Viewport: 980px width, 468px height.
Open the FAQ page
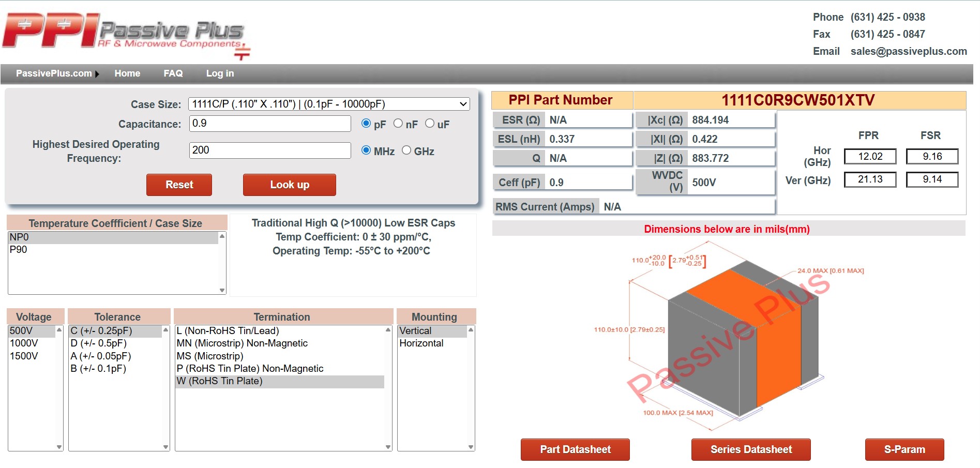click(172, 73)
